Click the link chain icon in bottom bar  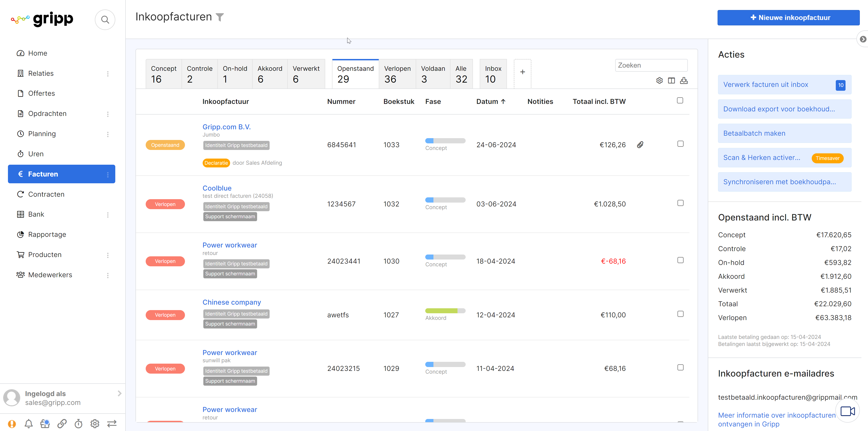(x=62, y=424)
